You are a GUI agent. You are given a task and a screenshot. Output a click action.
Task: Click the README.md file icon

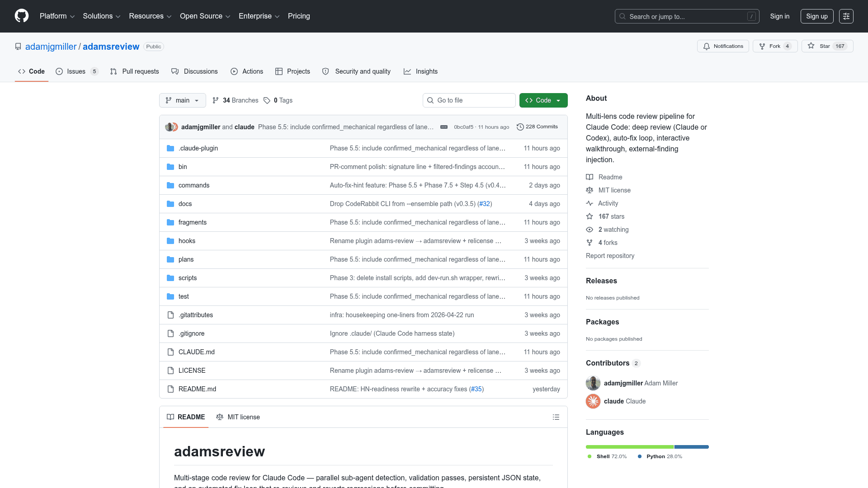(x=170, y=389)
